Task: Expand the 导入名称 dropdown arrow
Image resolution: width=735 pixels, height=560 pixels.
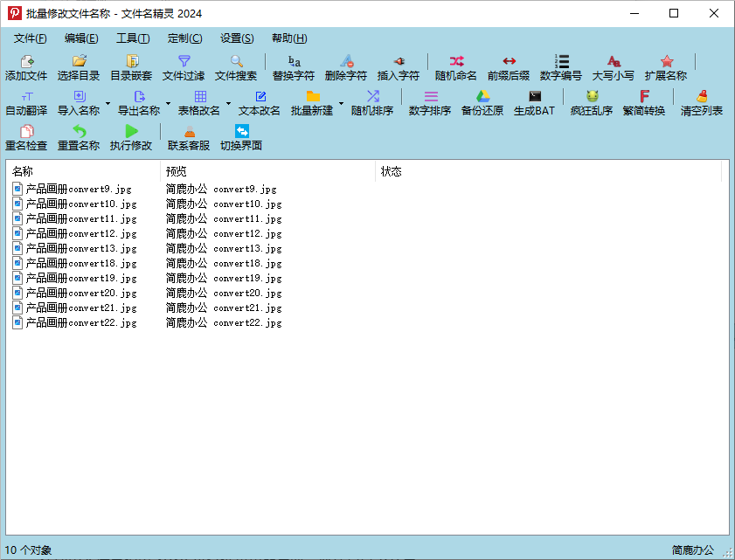Action: pos(108,103)
